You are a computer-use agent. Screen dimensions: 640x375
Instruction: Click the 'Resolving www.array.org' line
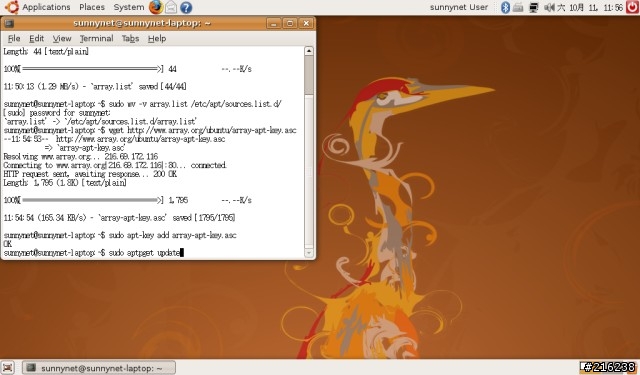click(x=80, y=156)
